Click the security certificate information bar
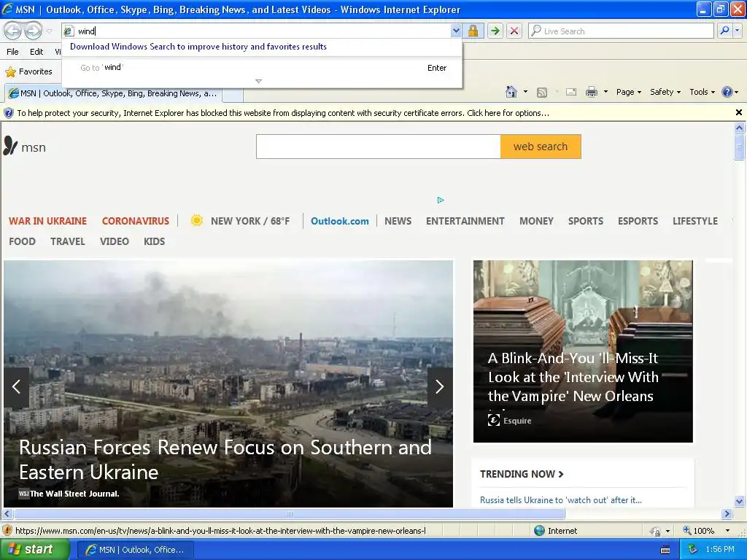747x560 pixels. pyautogui.click(x=367, y=113)
